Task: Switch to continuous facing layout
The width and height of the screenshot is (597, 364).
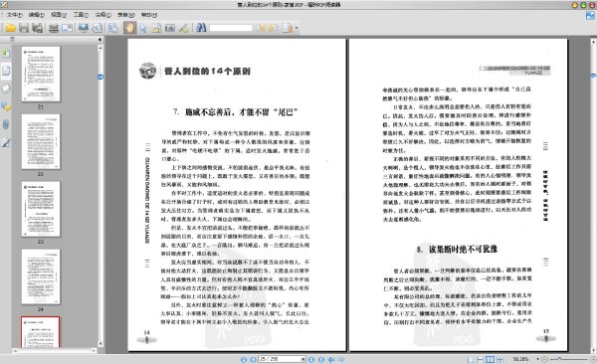Action: click(500, 359)
